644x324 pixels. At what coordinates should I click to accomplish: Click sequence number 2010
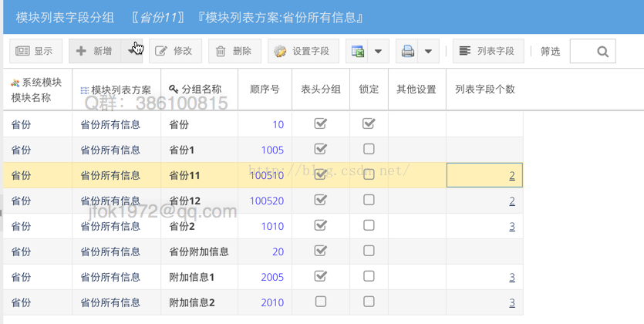coord(272,303)
